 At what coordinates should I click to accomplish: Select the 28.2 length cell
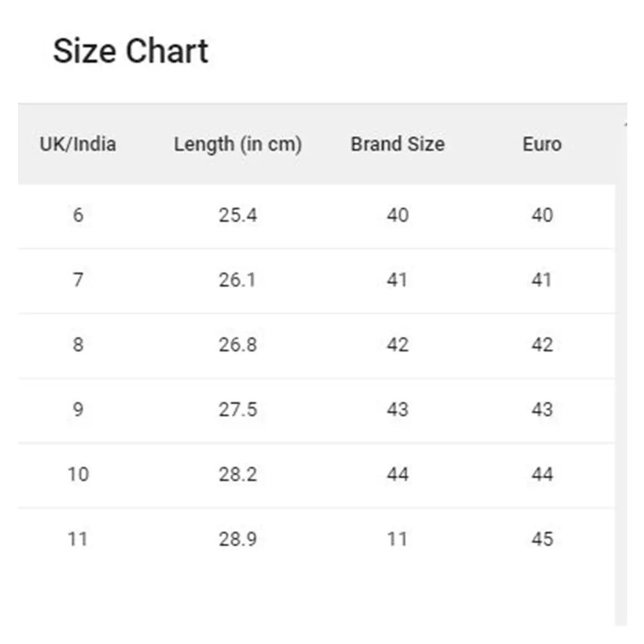pyautogui.click(x=238, y=475)
